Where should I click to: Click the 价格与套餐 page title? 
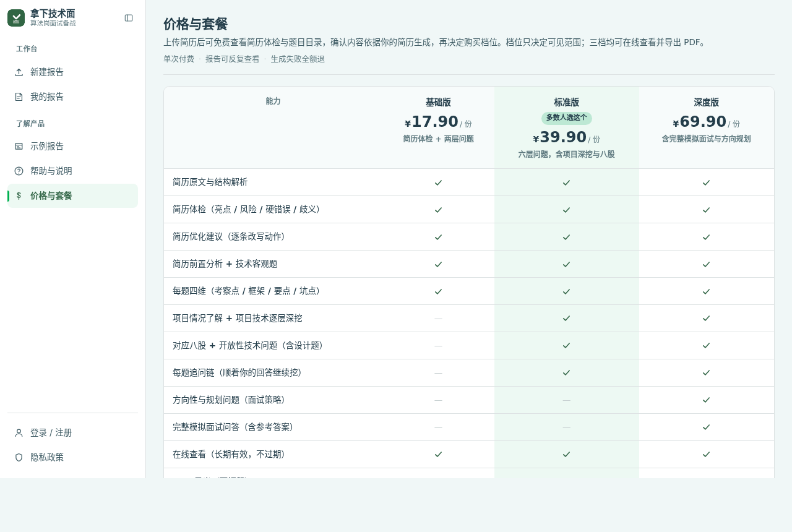pos(196,24)
